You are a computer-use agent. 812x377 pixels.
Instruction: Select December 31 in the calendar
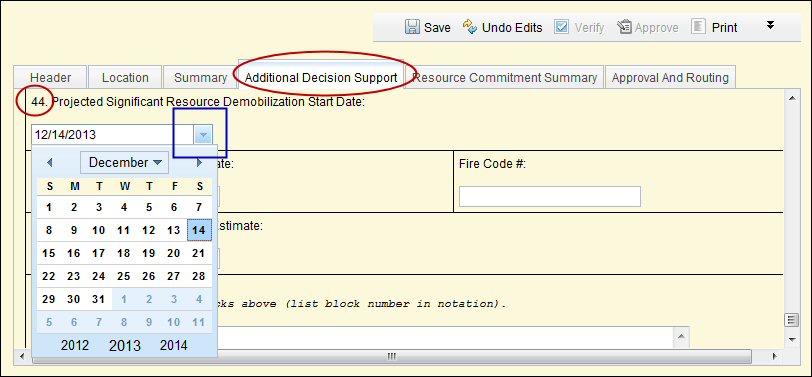(99, 299)
